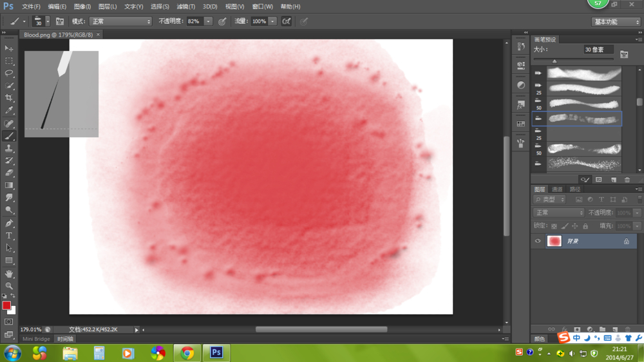Toggle lock image pixels
Screen dimensions: 644x362
pyautogui.click(x=565, y=226)
